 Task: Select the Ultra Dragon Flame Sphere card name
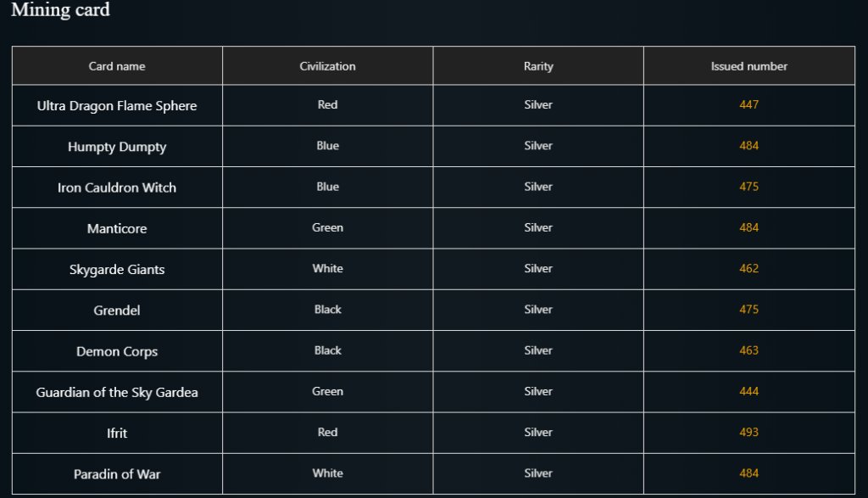pos(117,106)
